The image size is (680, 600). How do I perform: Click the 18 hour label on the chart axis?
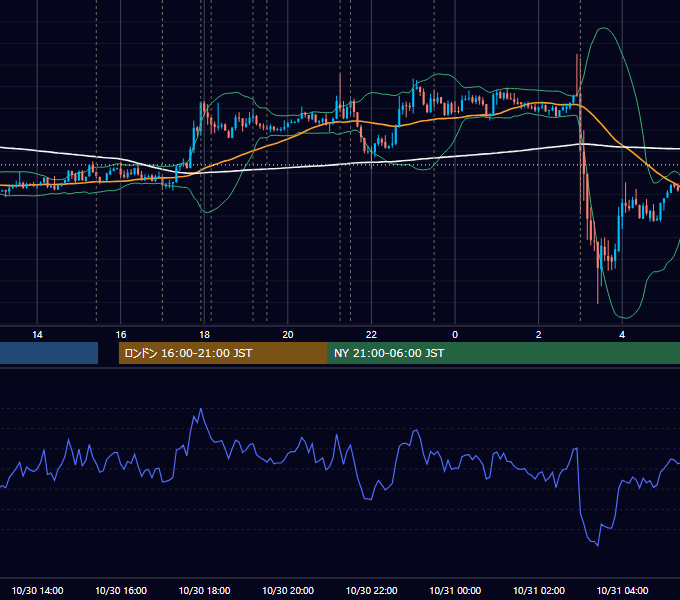204,335
